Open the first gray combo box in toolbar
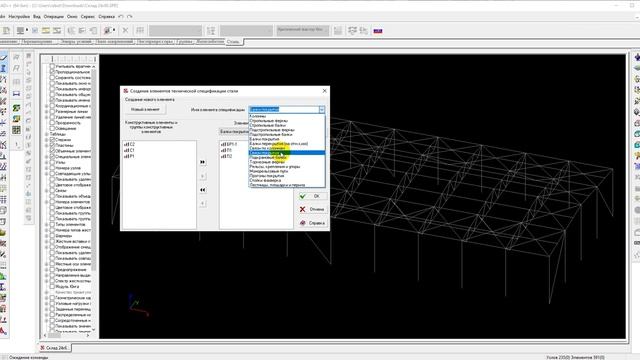This screenshot has width=640, height=360. coord(175,31)
